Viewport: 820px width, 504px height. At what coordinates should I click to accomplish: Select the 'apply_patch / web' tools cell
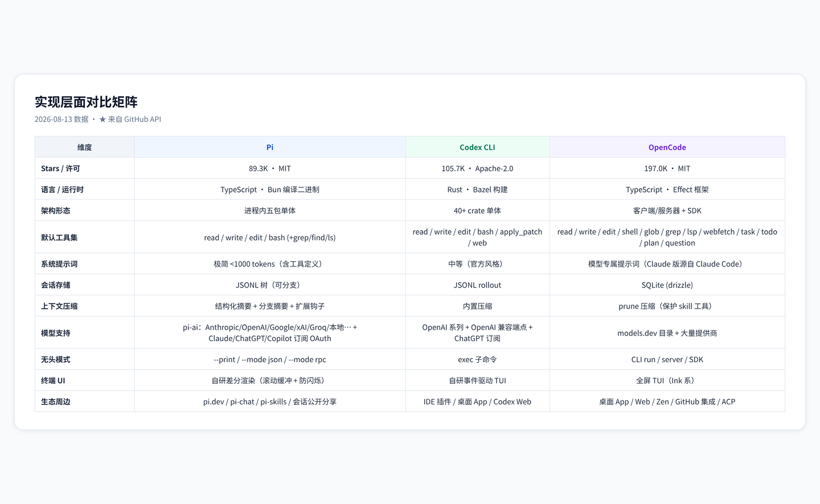click(x=477, y=237)
